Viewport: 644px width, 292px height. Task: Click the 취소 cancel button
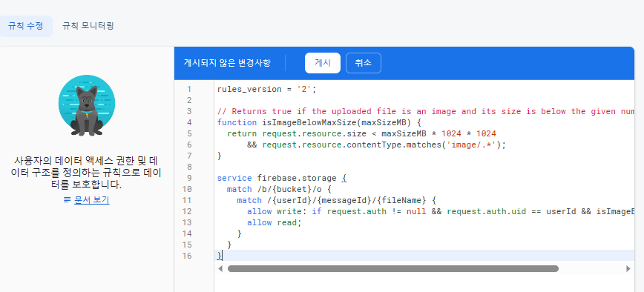pos(364,63)
